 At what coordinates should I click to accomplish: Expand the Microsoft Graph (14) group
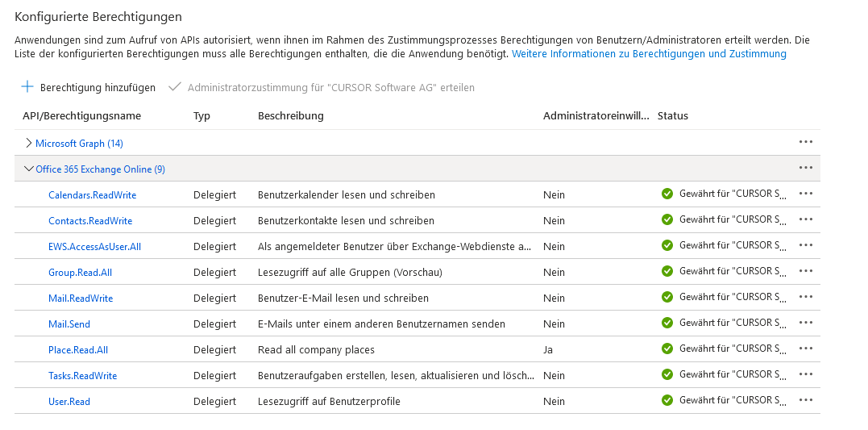(x=29, y=143)
